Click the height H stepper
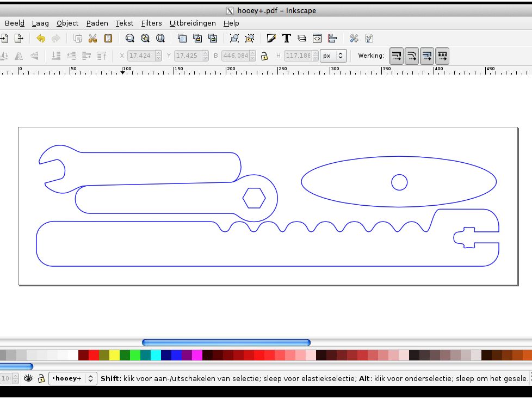The image size is (532, 399). coord(315,56)
